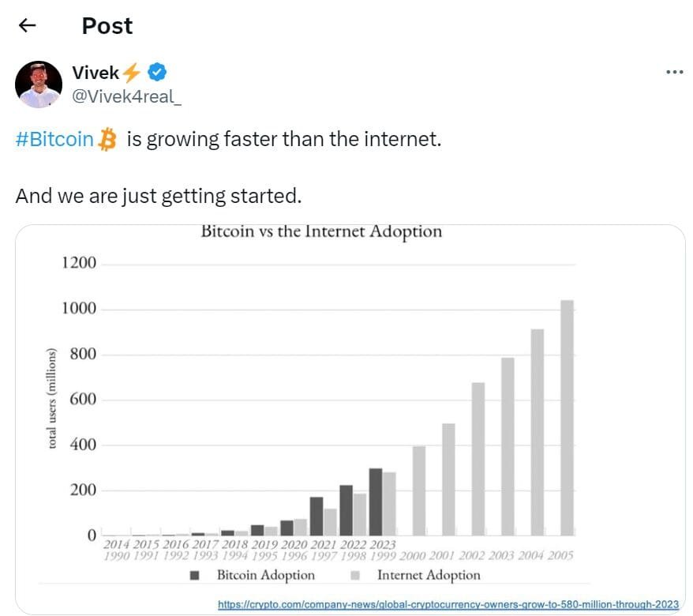Open Vivek's profile avatar
This screenshot has height=616, width=693.
39,85
